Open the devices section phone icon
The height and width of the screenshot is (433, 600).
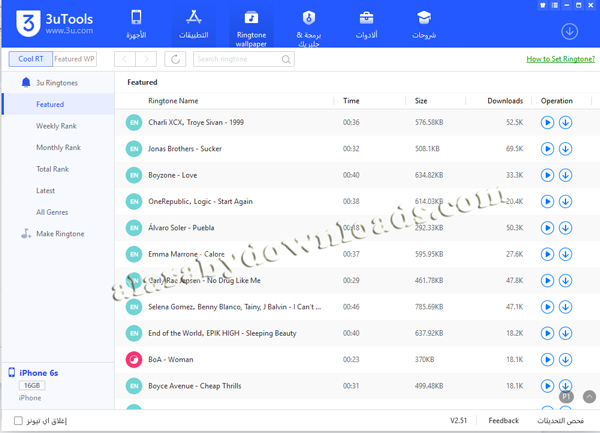pos(136,24)
